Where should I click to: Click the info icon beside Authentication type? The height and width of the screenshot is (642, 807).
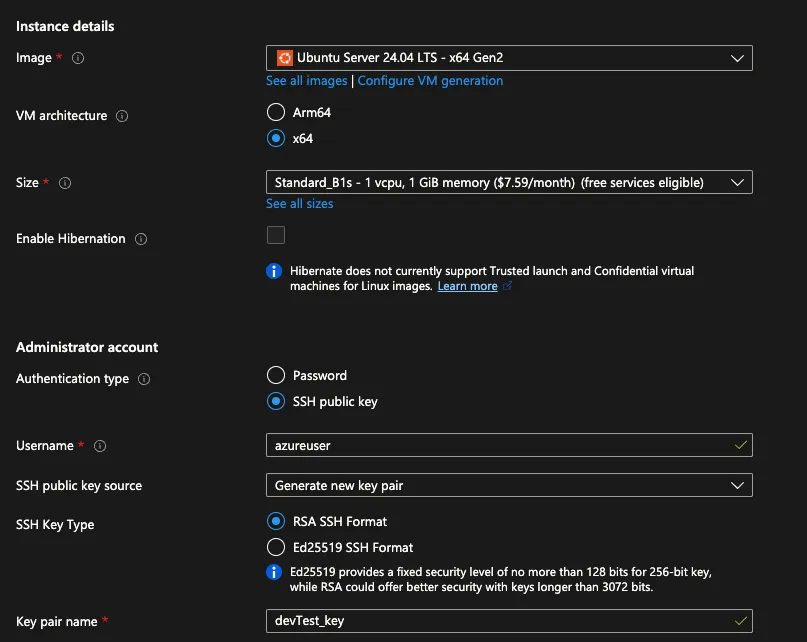[x=144, y=379]
